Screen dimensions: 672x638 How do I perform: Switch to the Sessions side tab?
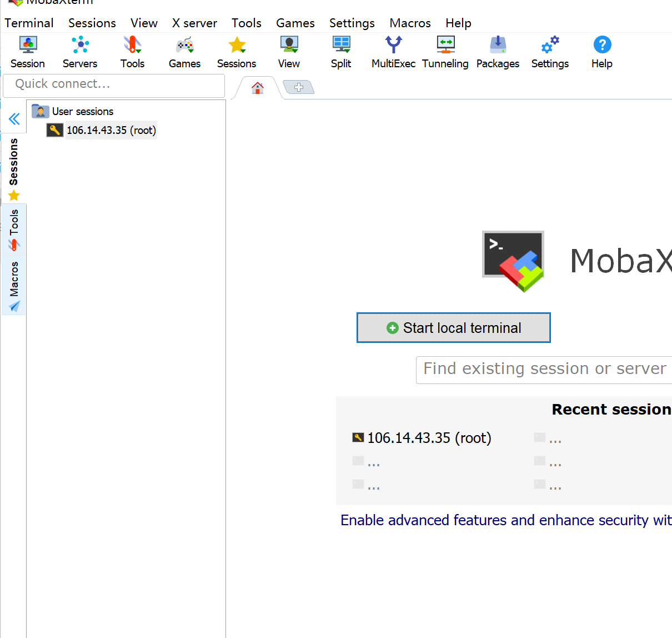point(14,168)
